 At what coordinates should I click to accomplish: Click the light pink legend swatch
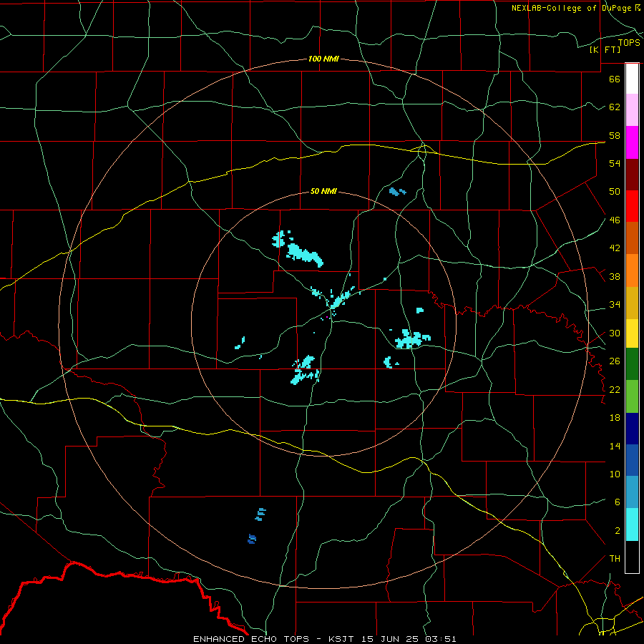click(632, 110)
